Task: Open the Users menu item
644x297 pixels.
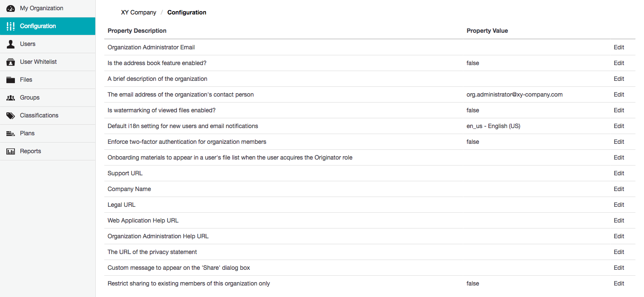Action: [28, 44]
